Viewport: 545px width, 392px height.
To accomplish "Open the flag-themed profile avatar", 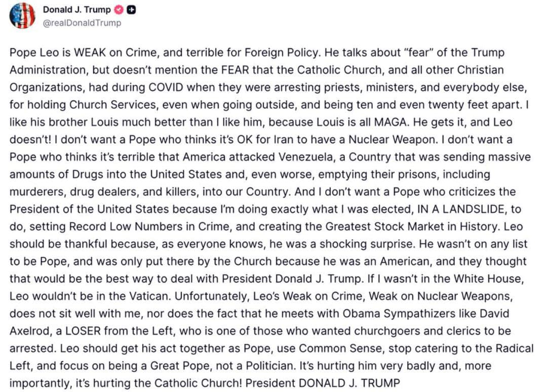I will tap(23, 16).
